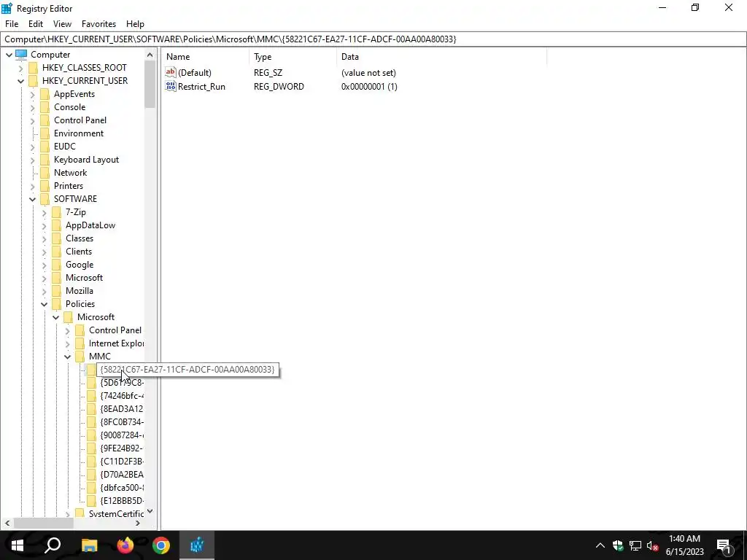The width and height of the screenshot is (747, 560).
Task: Select the Internet Explorer key folder icon
Action: click(x=80, y=343)
